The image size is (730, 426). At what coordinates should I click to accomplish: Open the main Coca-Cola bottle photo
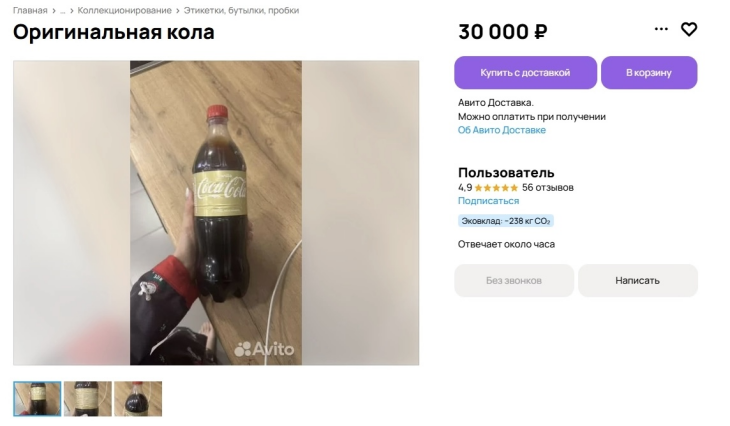[216, 212]
